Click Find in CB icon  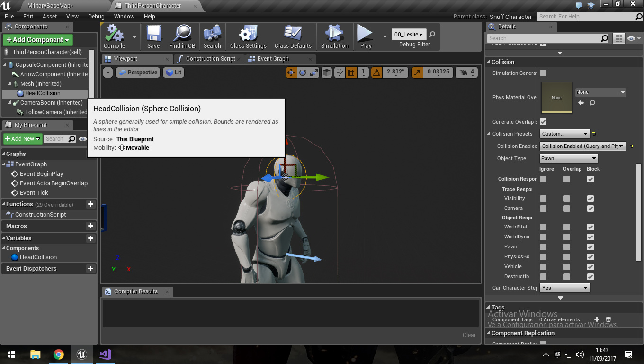pos(182,36)
